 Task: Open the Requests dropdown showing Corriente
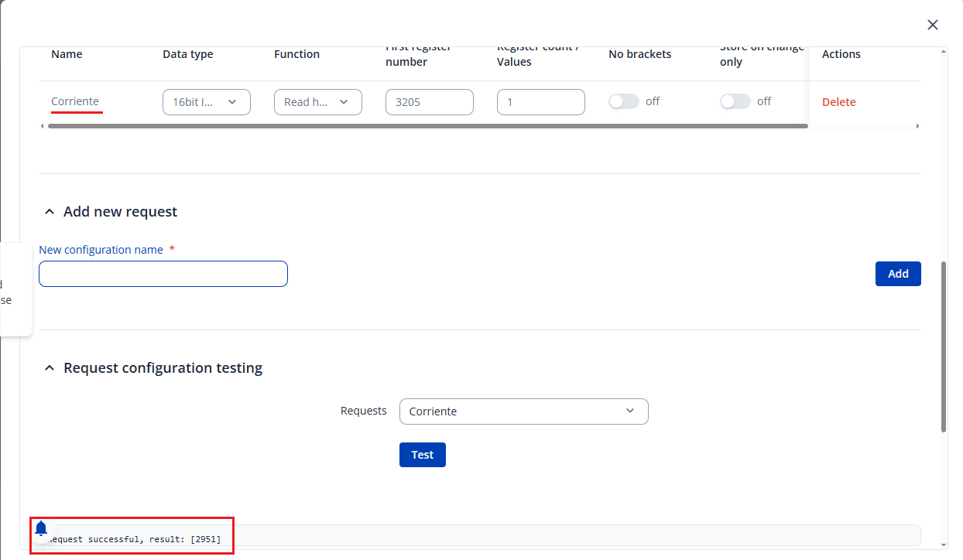coord(523,411)
